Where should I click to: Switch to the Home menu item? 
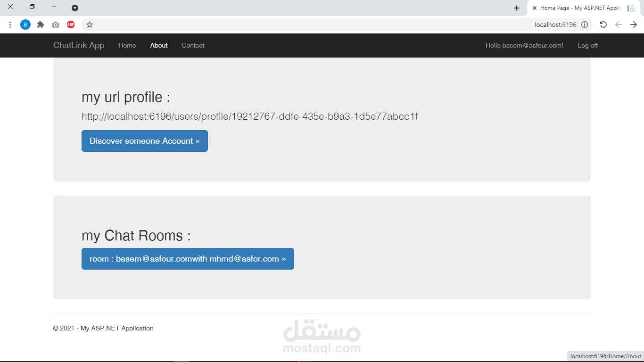tap(127, 45)
